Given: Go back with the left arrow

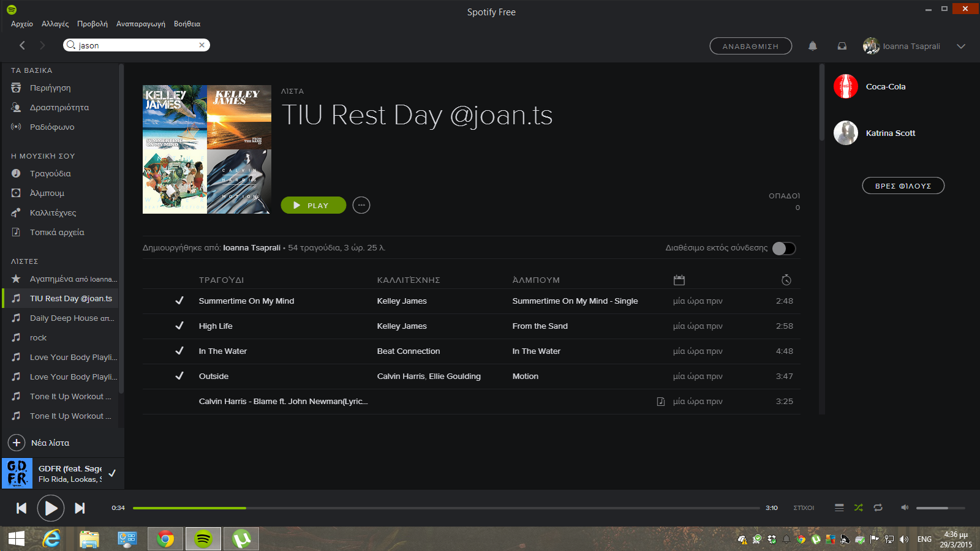Looking at the screenshot, I should click(x=22, y=45).
